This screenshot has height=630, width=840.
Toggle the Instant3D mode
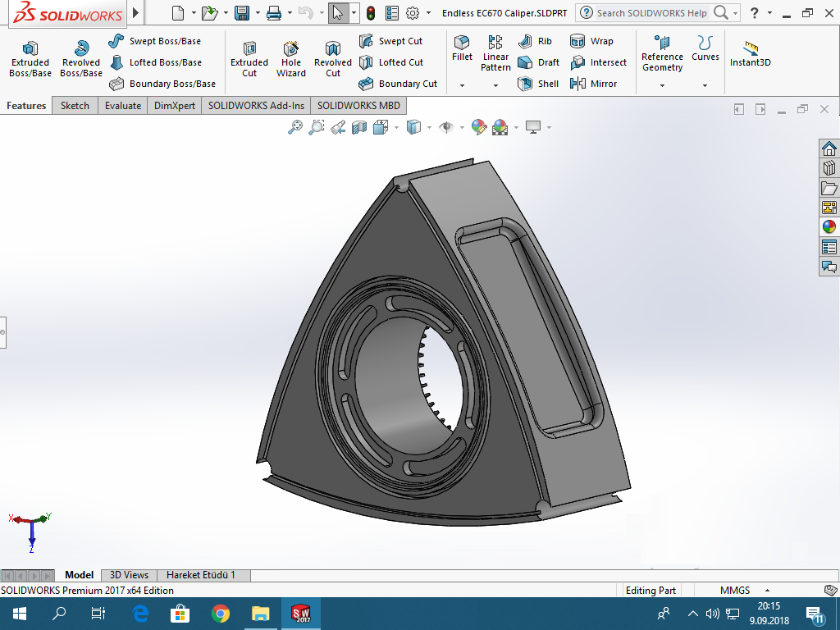pyautogui.click(x=750, y=54)
